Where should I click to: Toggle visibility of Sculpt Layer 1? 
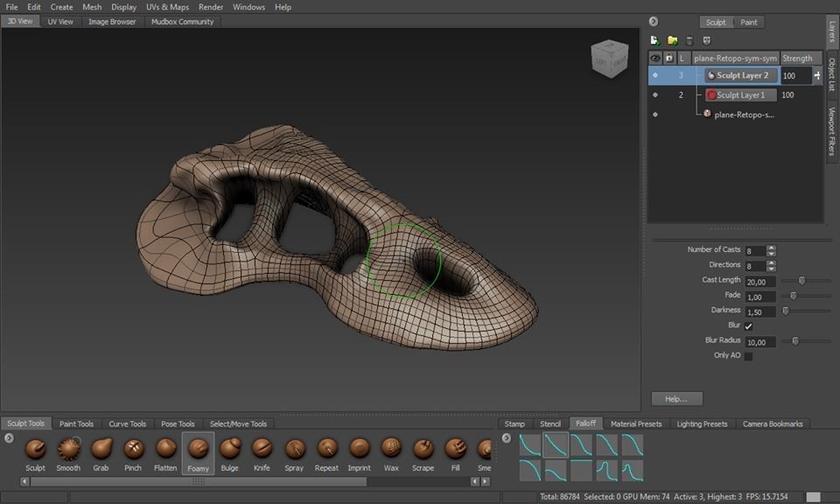pos(655,94)
